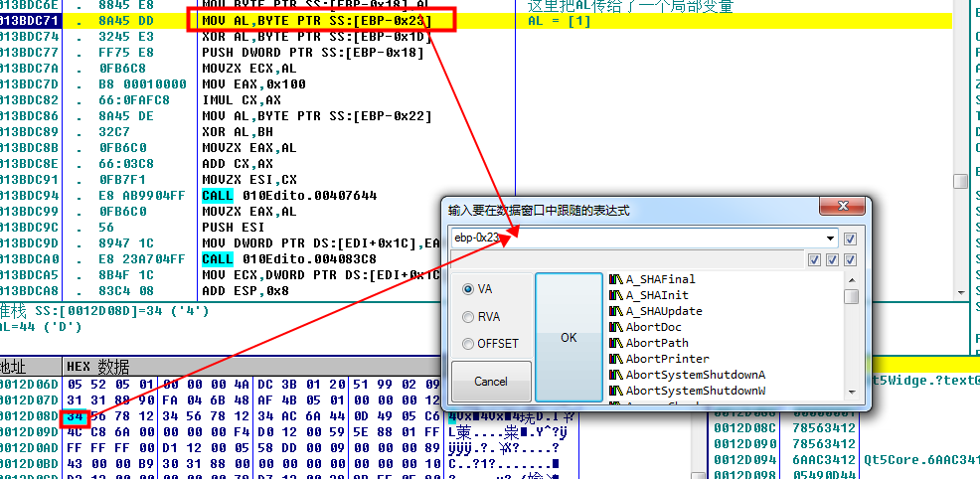The width and height of the screenshot is (980, 479).
Task: Select the VA radio button
Action: (467, 289)
